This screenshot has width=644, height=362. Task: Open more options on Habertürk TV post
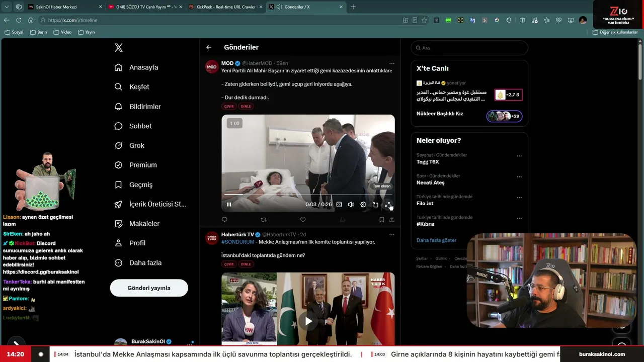(x=392, y=234)
